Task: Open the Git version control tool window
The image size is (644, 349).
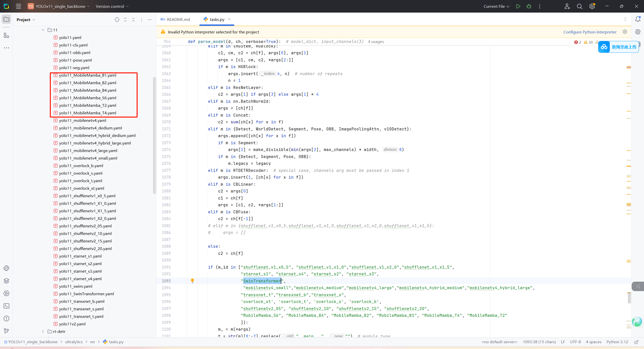Action: [7, 331]
